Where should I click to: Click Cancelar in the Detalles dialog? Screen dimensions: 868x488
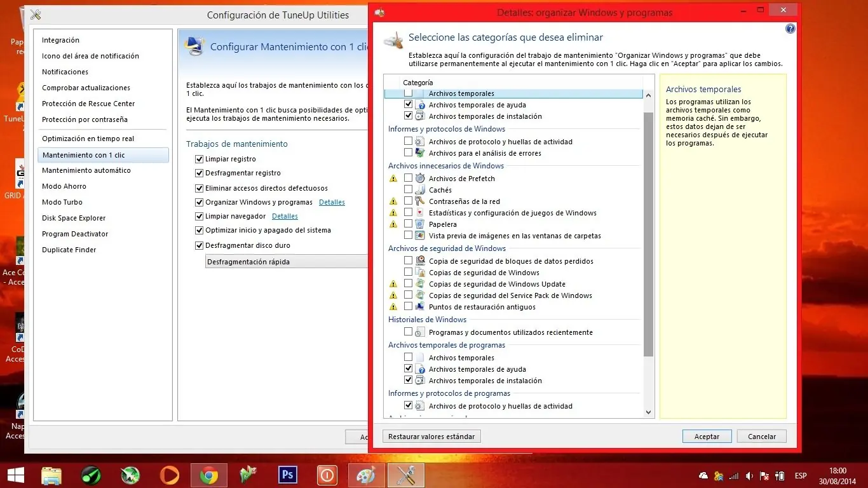pos(762,437)
